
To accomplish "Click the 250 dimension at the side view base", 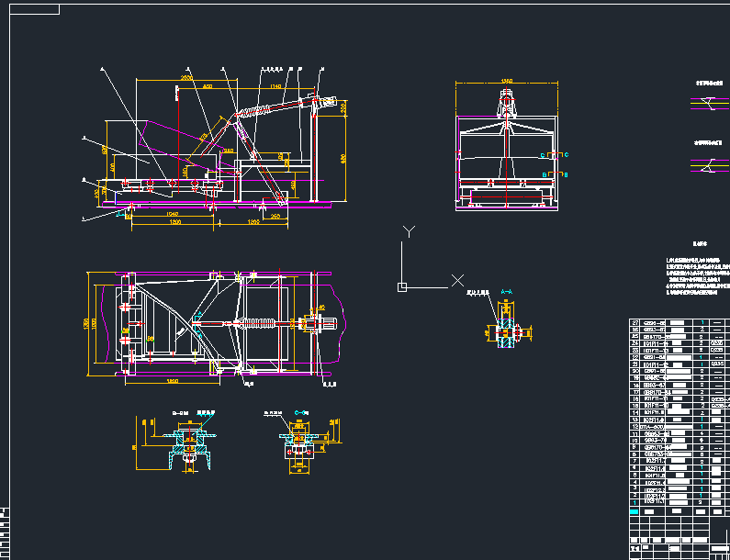I will point(275,216).
